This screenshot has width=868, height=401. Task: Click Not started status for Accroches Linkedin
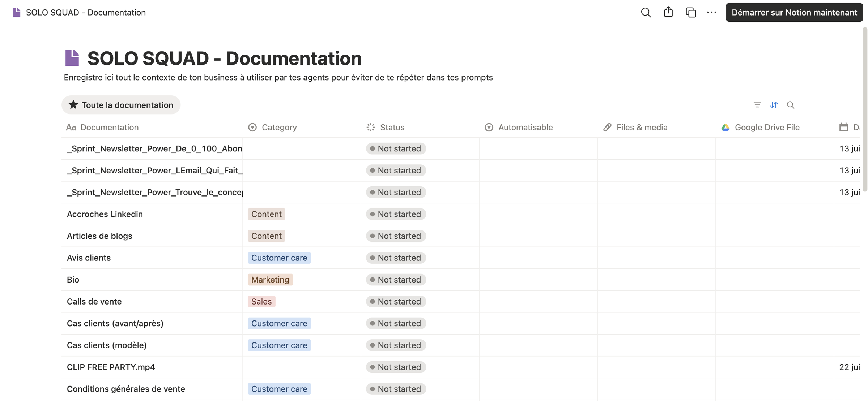396,214
